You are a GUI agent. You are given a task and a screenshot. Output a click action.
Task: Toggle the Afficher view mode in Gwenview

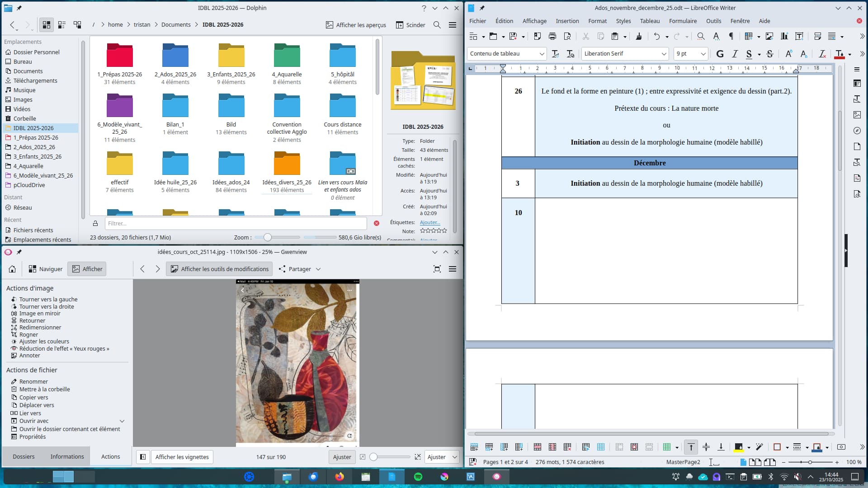(87, 269)
